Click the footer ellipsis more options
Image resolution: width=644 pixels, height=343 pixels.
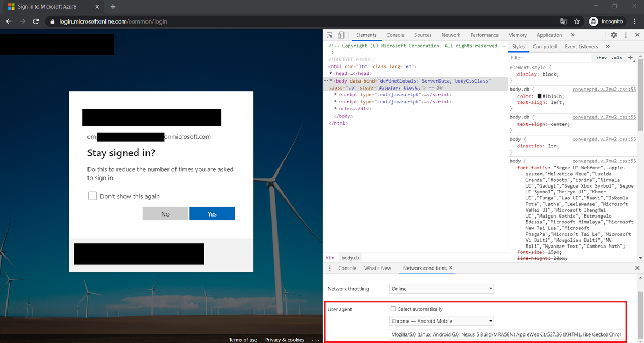click(x=316, y=340)
